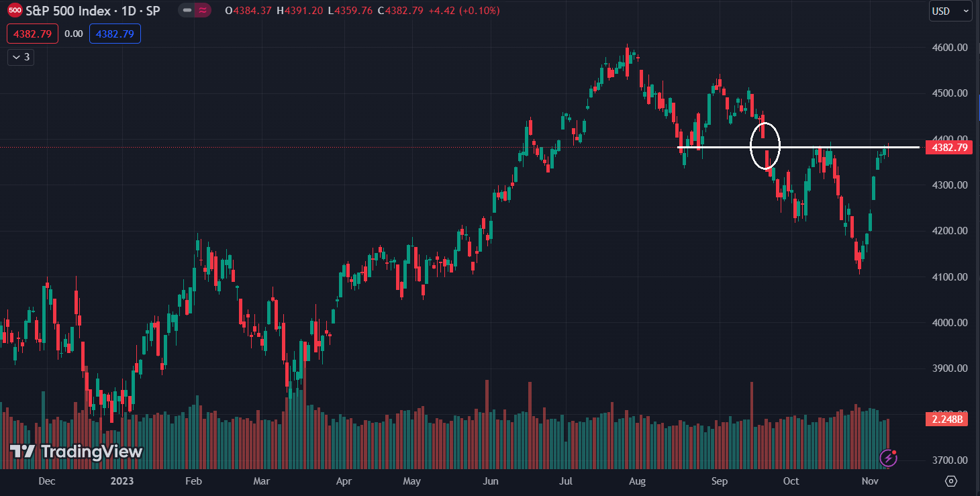Viewport: 980px width, 496px height.
Task: Click the TradingView logo
Action: point(76,452)
